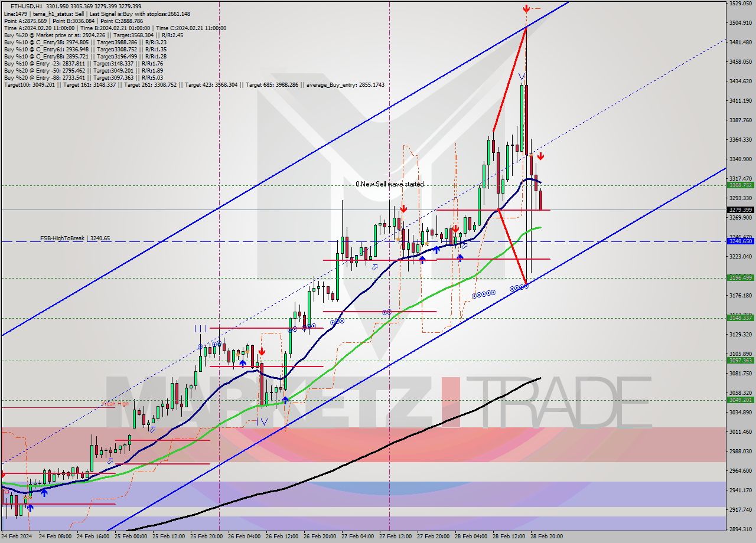756x543 pixels.
Task: Click the 3223.040 price axis label
Action: click(x=740, y=257)
